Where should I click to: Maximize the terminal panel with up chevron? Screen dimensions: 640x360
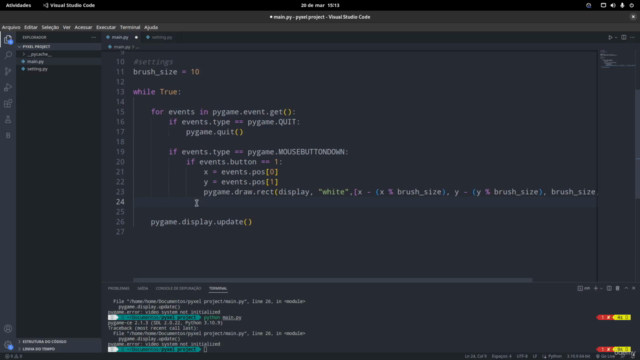click(626, 288)
